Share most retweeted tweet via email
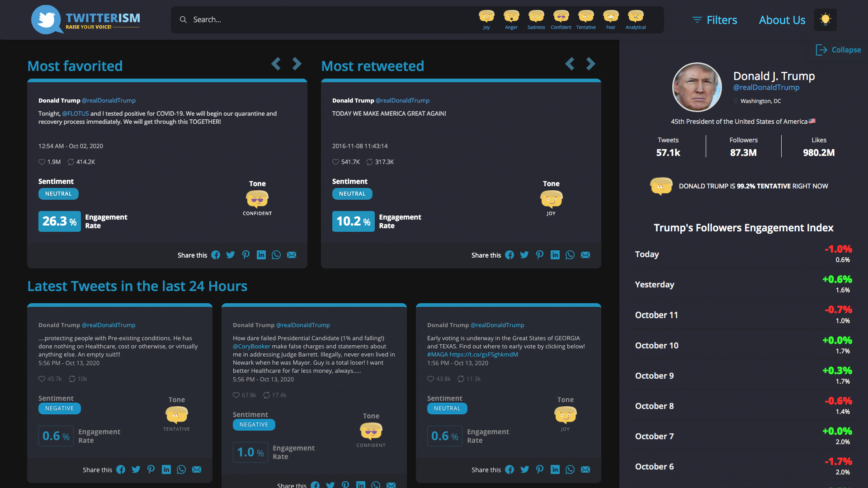Image resolution: width=868 pixels, height=488 pixels. tap(585, 255)
